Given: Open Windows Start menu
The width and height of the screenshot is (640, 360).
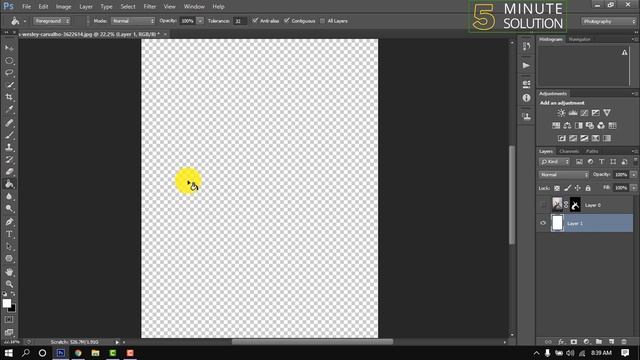Looking at the screenshot, I should pyautogui.click(x=9, y=353).
